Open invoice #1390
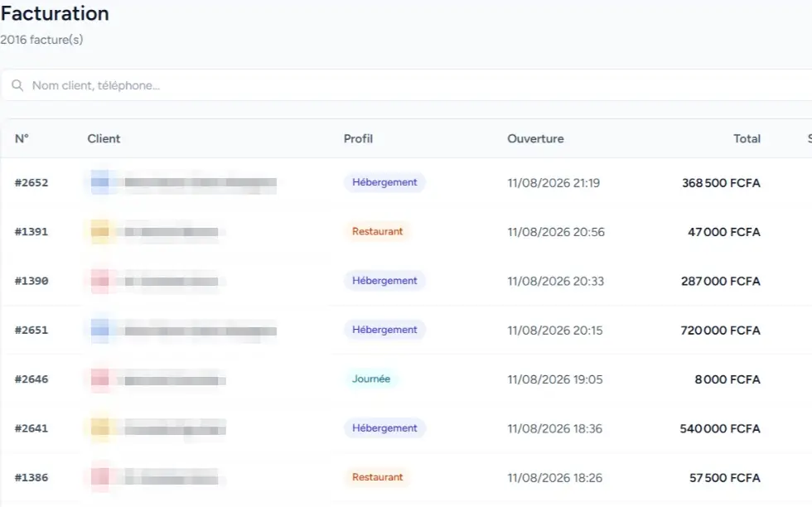The width and height of the screenshot is (812, 507). click(x=31, y=281)
